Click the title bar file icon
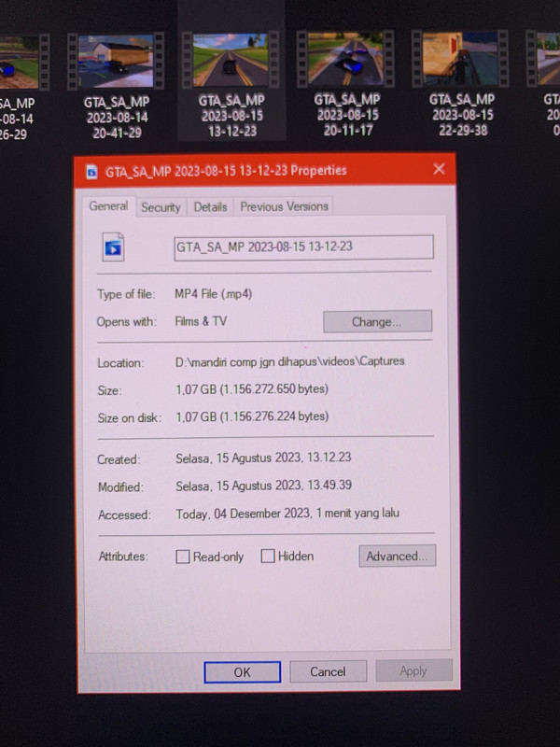 tap(91, 172)
